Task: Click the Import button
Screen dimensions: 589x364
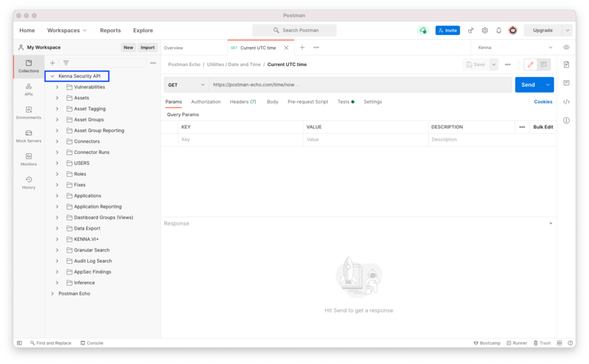Action: [148, 48]
